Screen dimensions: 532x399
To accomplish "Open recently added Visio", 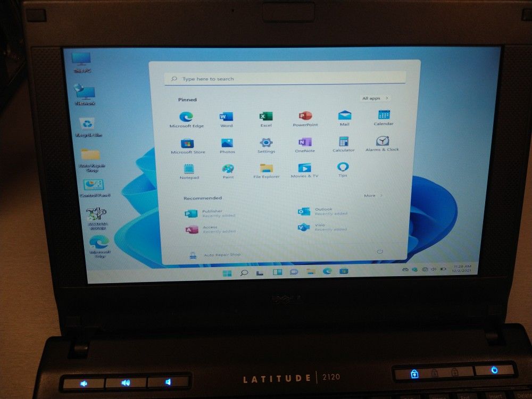I will coord(322,227).
